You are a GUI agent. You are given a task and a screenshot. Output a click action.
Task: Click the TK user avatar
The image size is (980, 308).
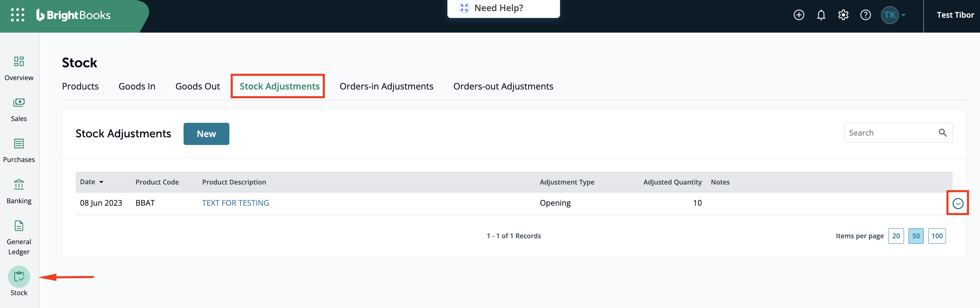pos(889,15)
